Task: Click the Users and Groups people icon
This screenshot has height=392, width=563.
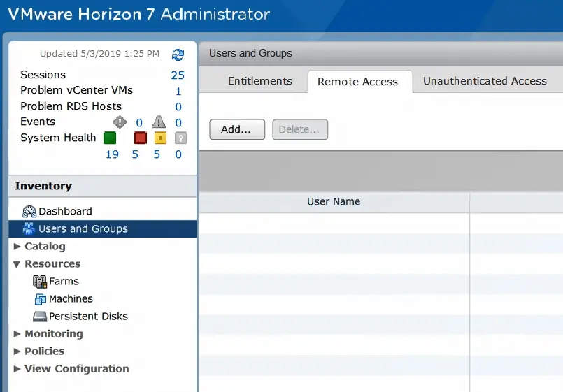Action: 29,228
